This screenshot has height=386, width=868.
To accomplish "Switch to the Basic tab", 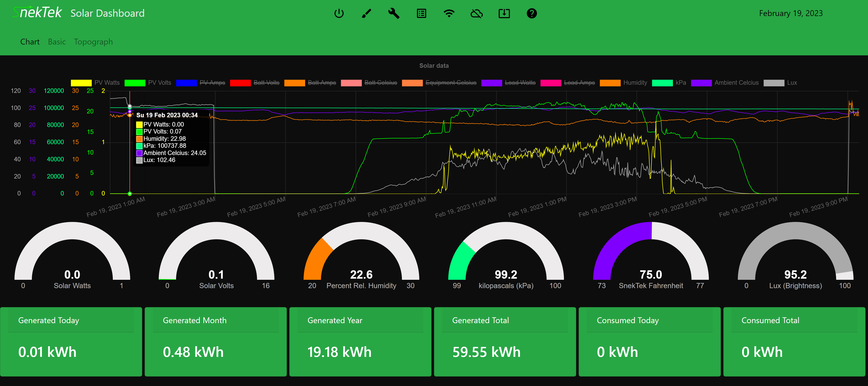I will [57, 42].
